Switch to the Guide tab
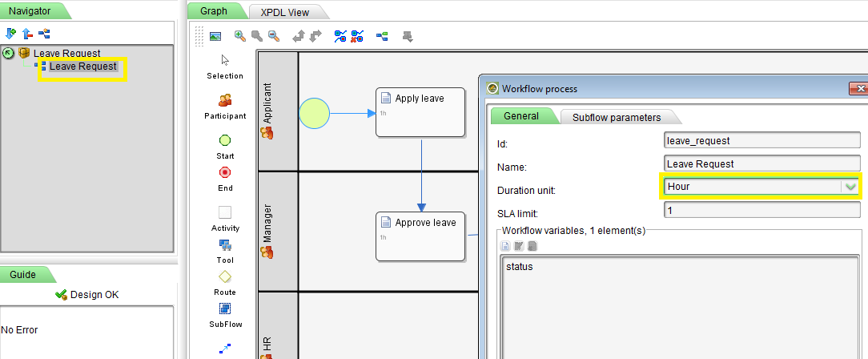Screen dimensions: 868x359 (x=22, y=274)
